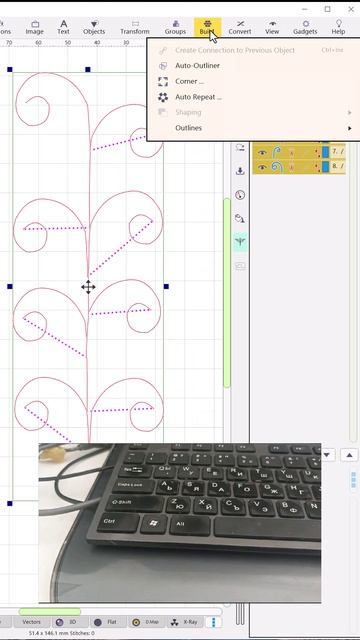This screenshot has width=360, height=640.
Task: Click the right-middle selection handle
Action: tap(166, 287)
